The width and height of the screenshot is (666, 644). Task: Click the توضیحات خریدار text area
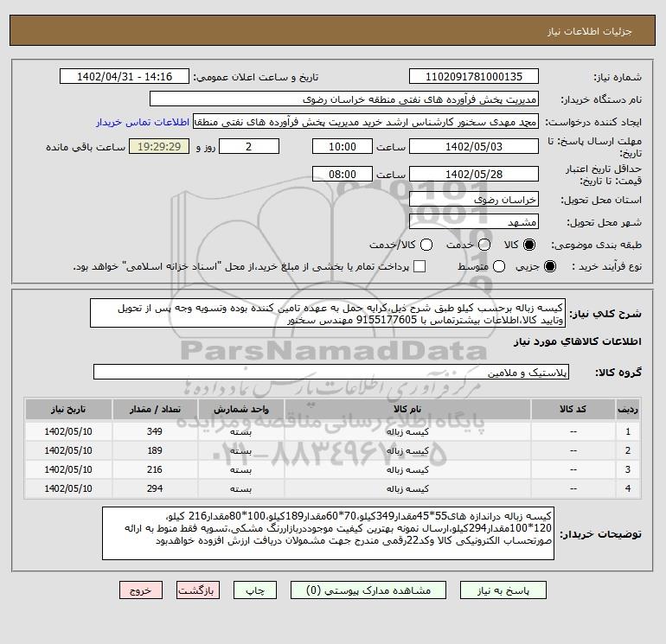(328, 533)
